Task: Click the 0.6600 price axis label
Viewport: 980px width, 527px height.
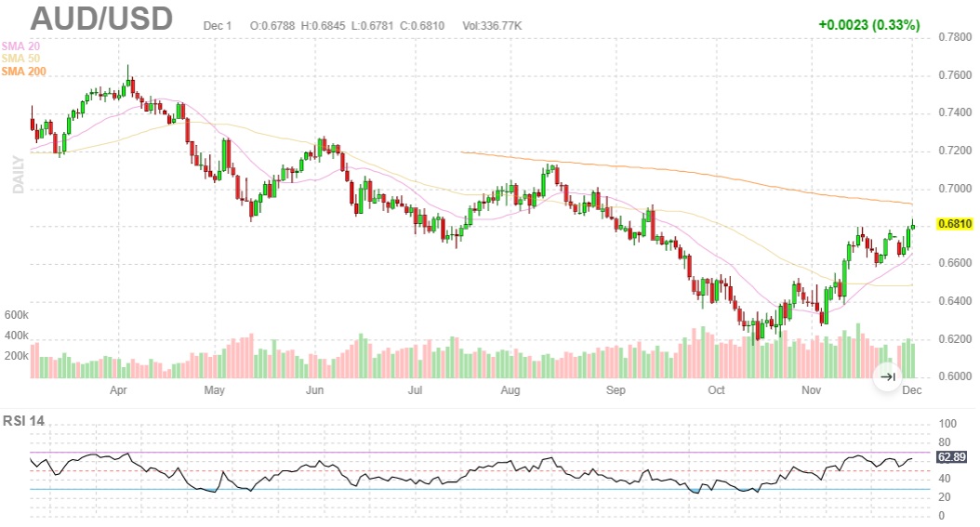Action: pyautogui.click(x=955, y=263)
